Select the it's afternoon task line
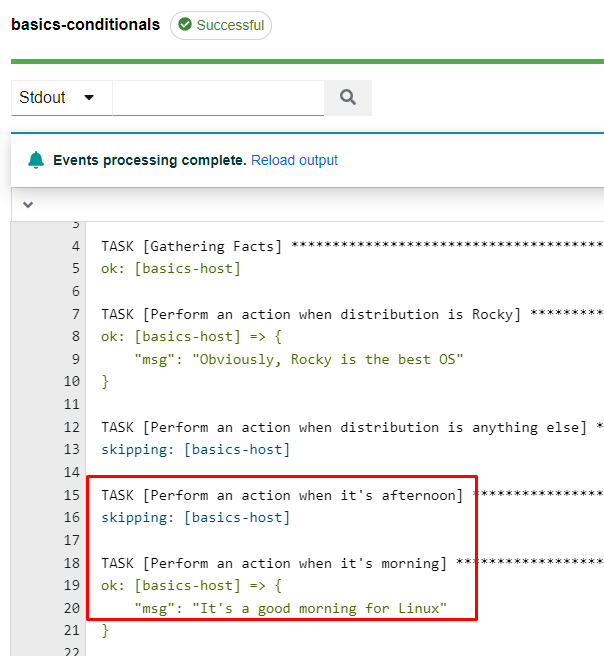 pos(282,495)
